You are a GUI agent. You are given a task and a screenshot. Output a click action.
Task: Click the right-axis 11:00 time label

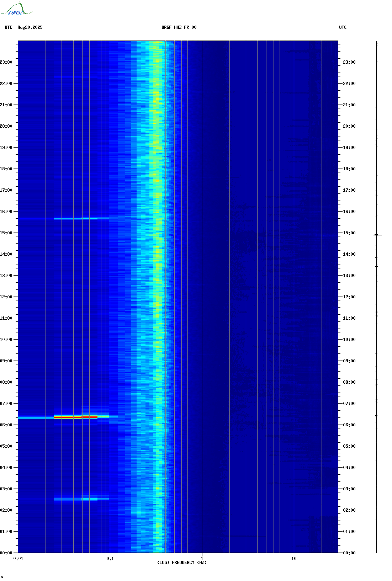pyautogui.click(x=349, y=318)
